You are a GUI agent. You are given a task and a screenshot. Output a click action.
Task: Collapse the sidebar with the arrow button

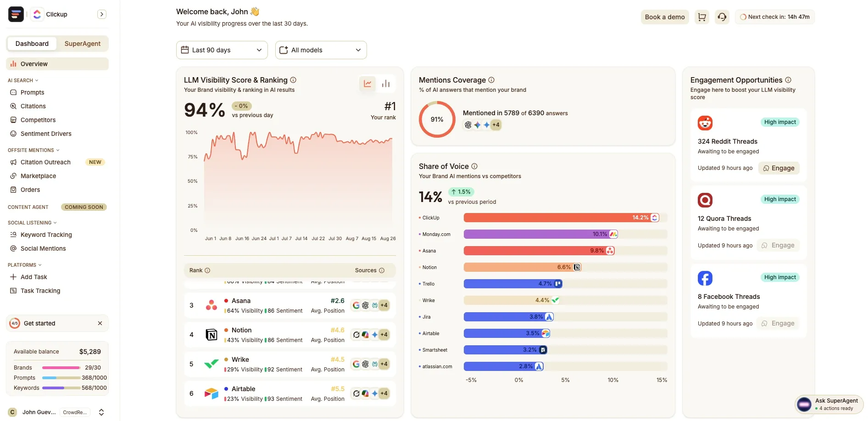tap(102, 14)
